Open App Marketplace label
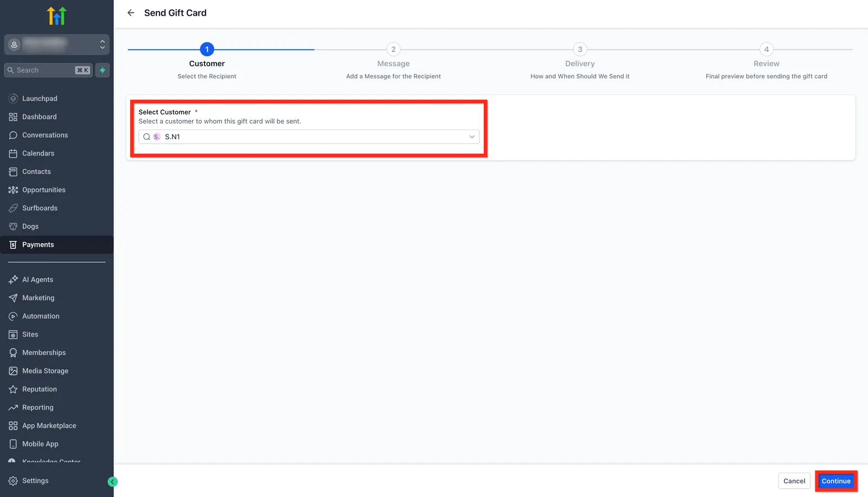 [x=49, y=426]
